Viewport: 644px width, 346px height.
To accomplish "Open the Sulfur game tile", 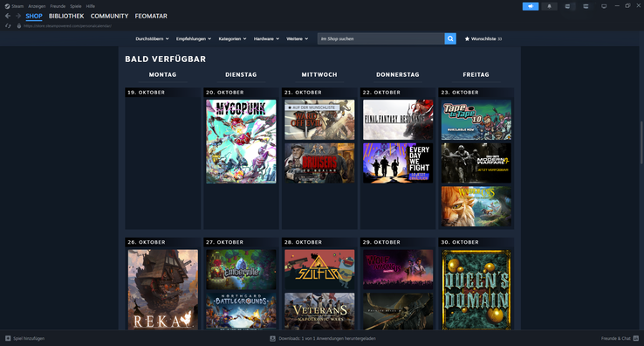I will tap(319, 269).
